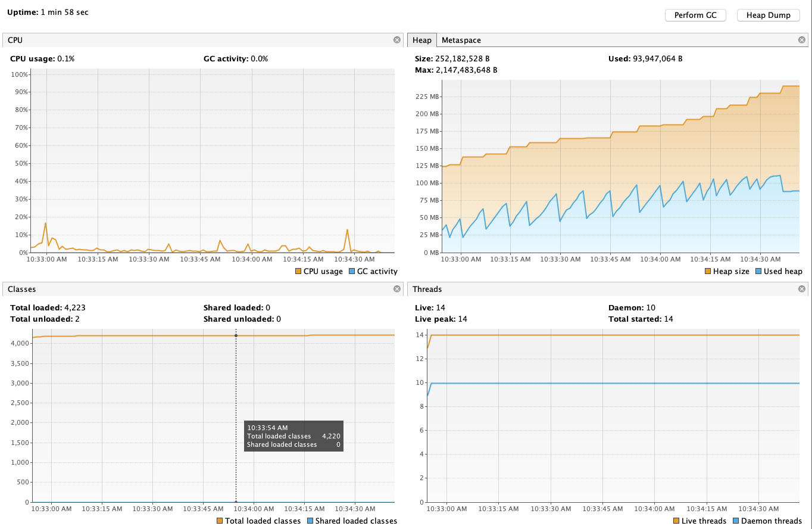Close the CPU panel

397,40
